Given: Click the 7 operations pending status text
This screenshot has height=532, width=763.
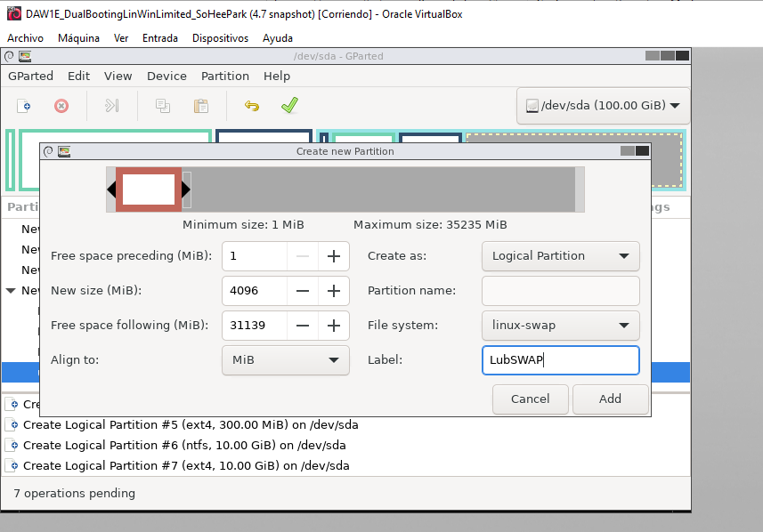Looking at the screenshot, I should click(75, 494).
